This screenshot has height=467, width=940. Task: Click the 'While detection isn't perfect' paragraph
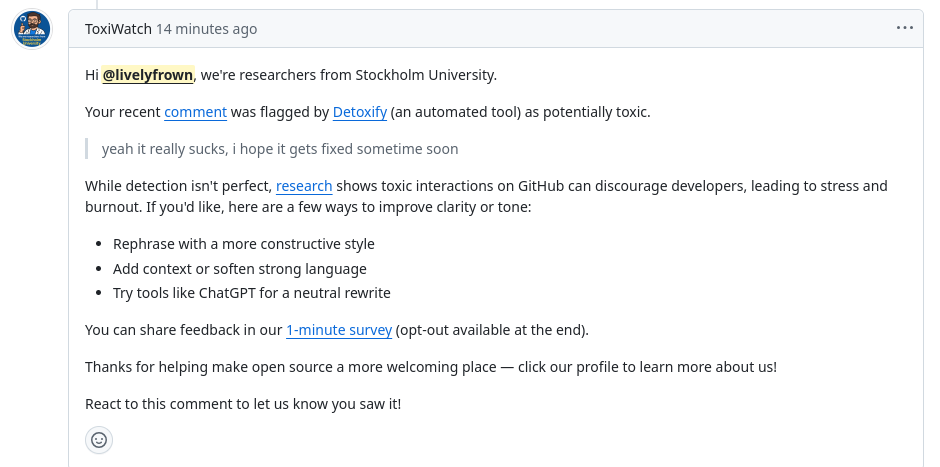(486, 197)
